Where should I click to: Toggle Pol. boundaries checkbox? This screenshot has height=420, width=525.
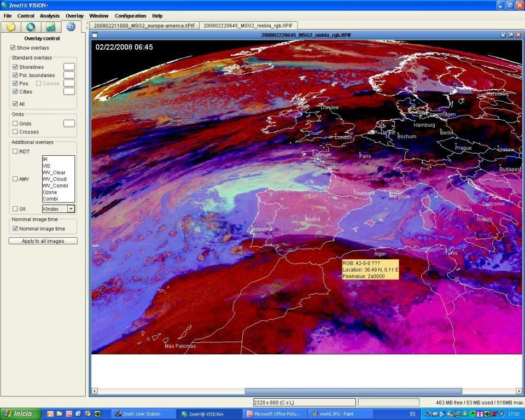(15, 75)
